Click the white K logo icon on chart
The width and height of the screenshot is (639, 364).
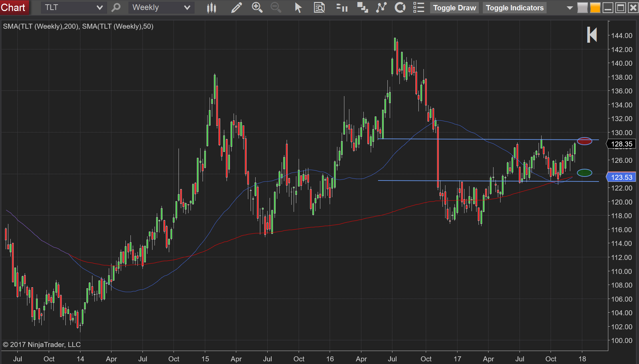592,35
